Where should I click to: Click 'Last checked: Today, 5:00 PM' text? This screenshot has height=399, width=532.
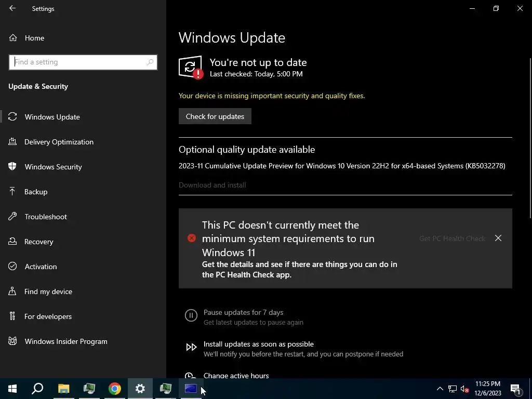[x=256, y=74]
